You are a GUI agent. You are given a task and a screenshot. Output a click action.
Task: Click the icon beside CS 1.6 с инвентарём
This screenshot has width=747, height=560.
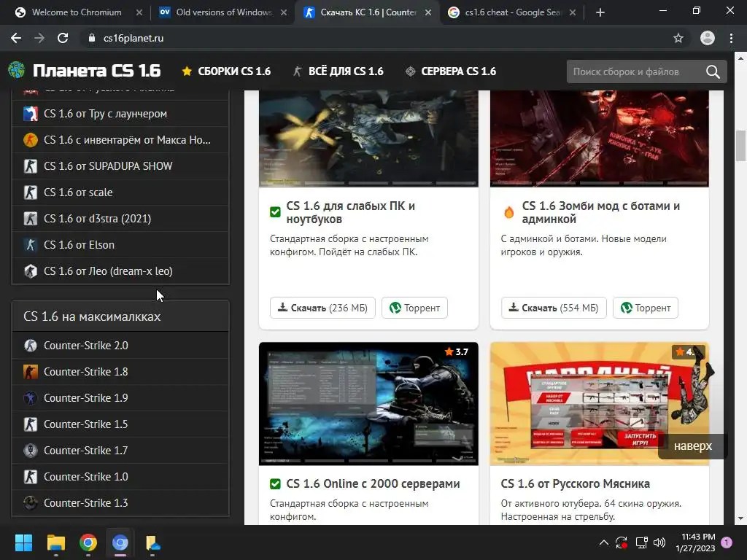coord(31,140)
